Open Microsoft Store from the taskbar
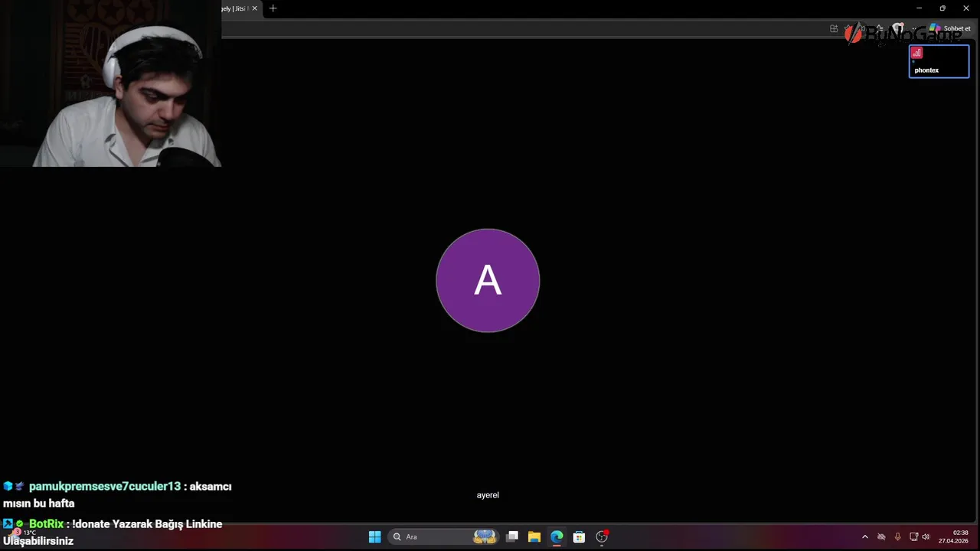This screenshot has height=551, width=980. [579, 536]
